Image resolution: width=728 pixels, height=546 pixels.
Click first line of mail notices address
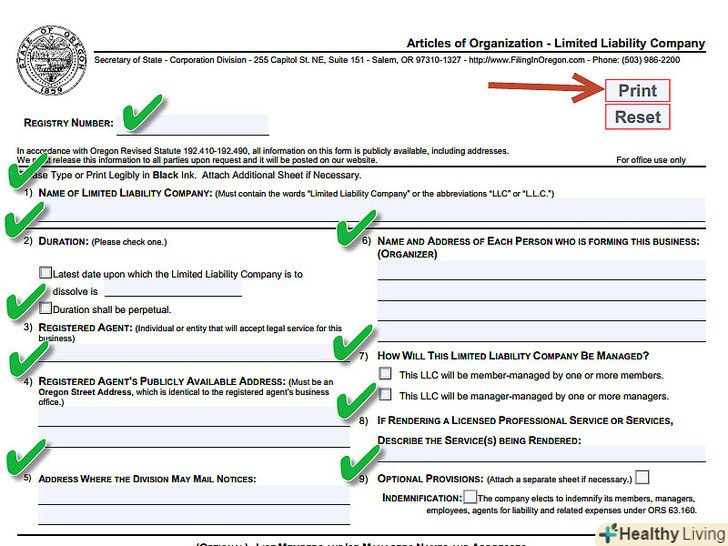click(x=194, y=495)
